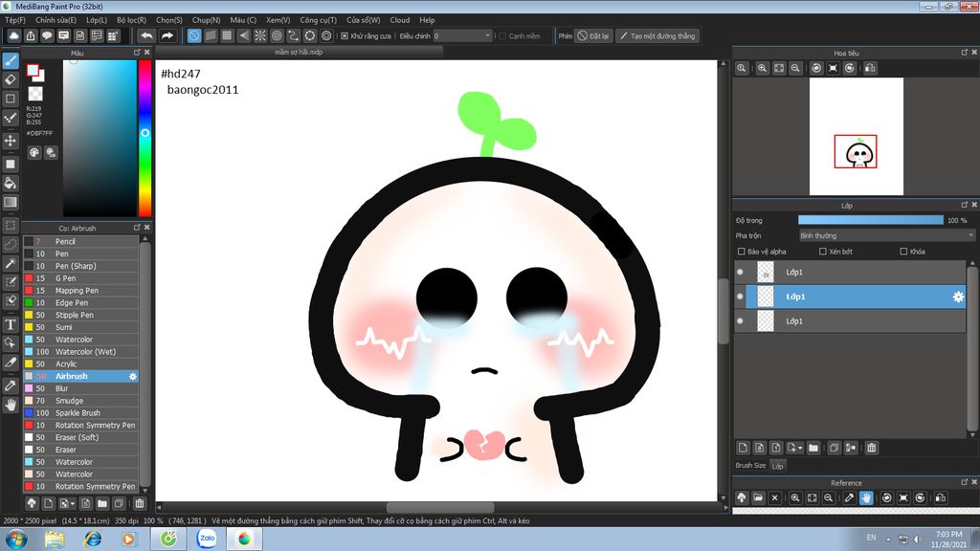Screen dimensions: 980x551
Task: Click Tạo một đường thẳng button
Action: 657,35
